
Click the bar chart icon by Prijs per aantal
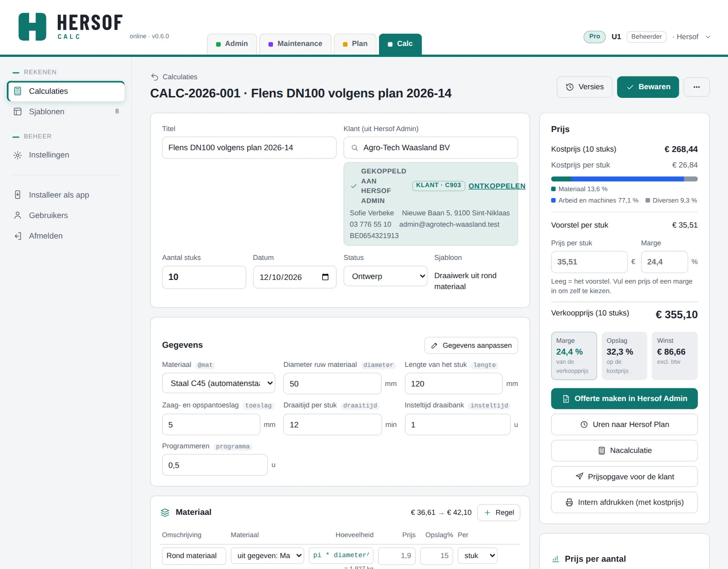(x=556, y=559)
